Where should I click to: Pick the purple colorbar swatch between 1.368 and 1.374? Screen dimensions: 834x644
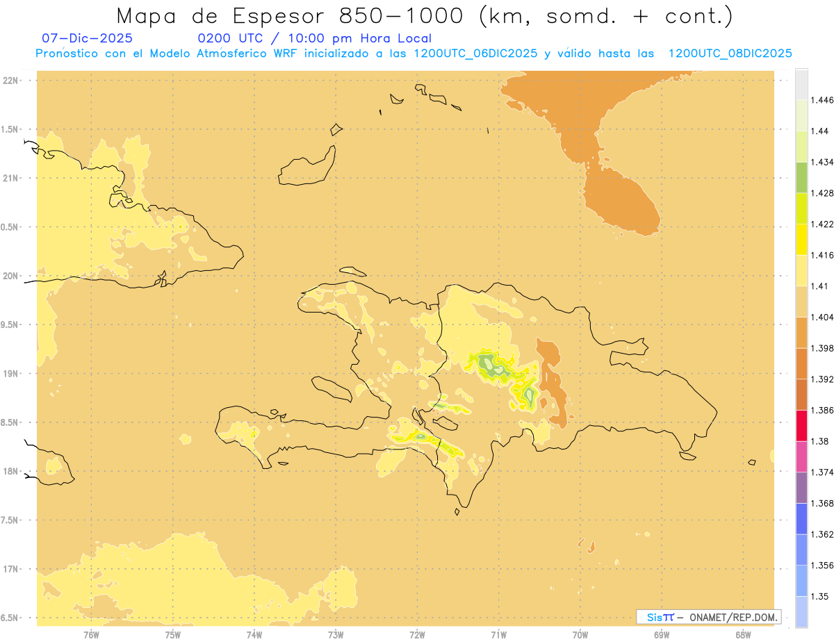click(x=801, y=488)
